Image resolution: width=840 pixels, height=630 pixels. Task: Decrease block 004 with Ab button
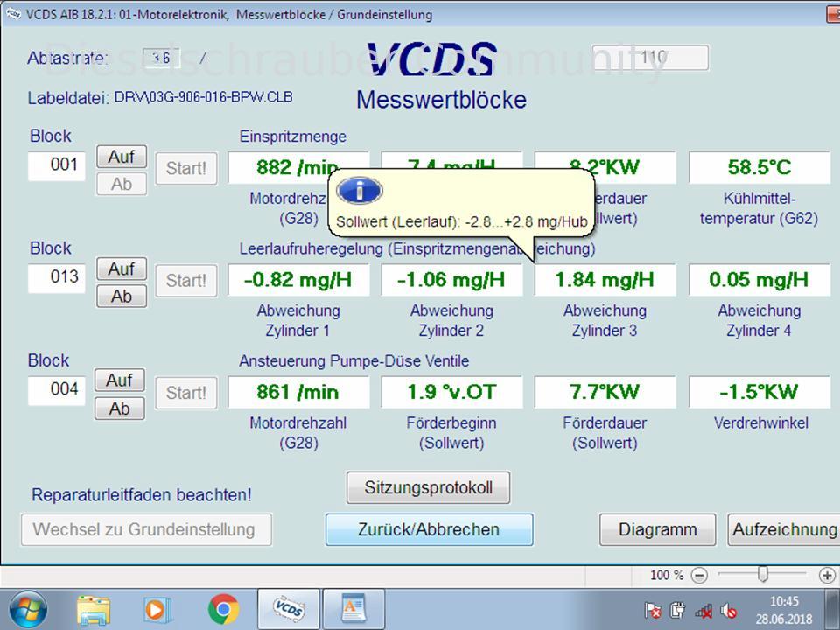[x=120, y=409]
